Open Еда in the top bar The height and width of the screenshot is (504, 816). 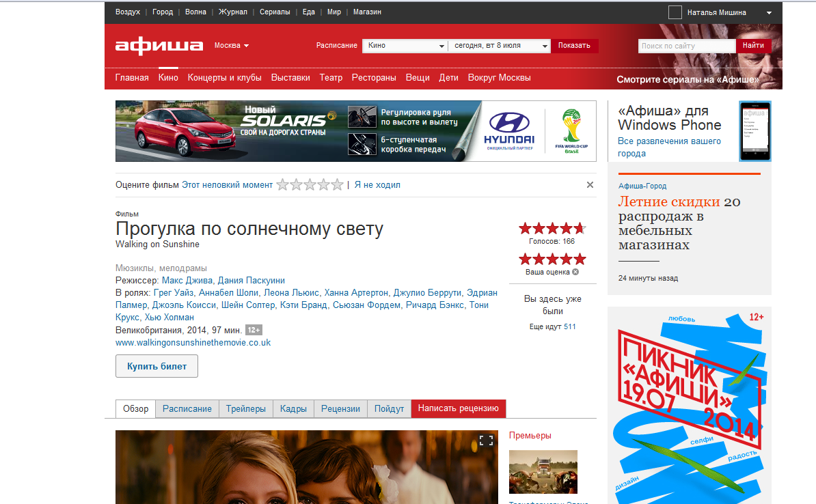[309, 12]
